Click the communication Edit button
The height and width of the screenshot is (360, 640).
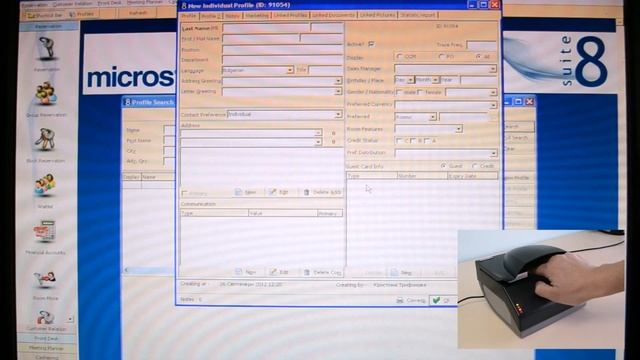pos(279,272)
